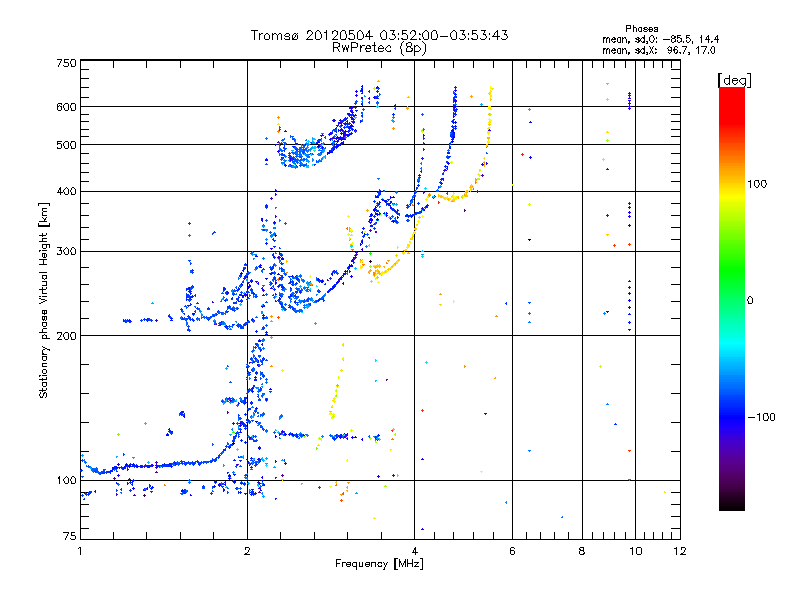Click the y-axis tick label 400
The width and height of the screenshot is (800, 600).
coord(67,192)
